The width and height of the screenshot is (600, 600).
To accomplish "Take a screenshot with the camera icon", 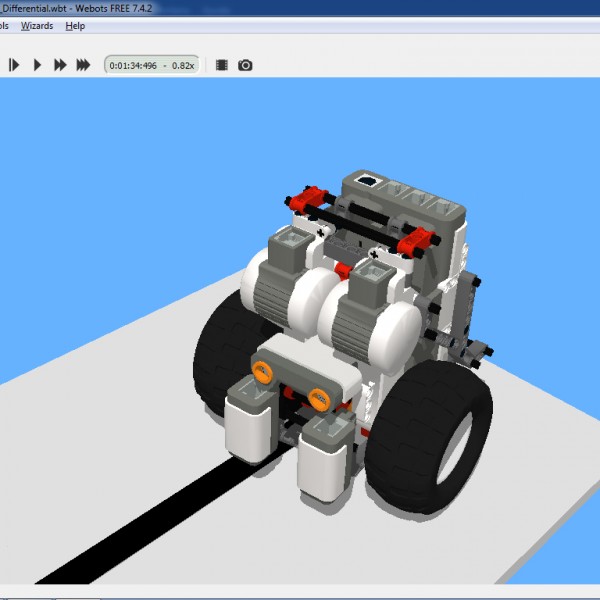I will pyautogui.click(x=245, y=65).
